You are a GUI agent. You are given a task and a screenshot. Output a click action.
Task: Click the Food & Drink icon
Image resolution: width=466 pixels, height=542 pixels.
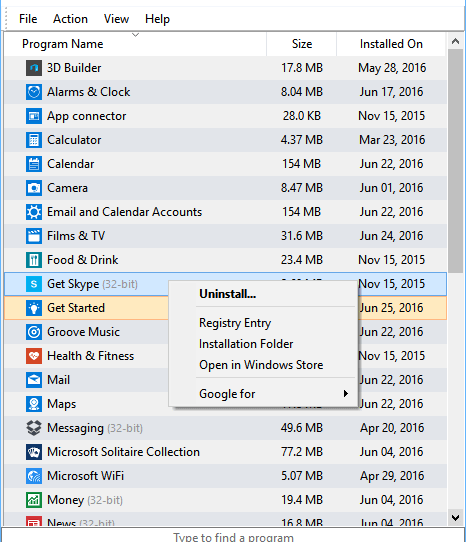tap(34, 260)
